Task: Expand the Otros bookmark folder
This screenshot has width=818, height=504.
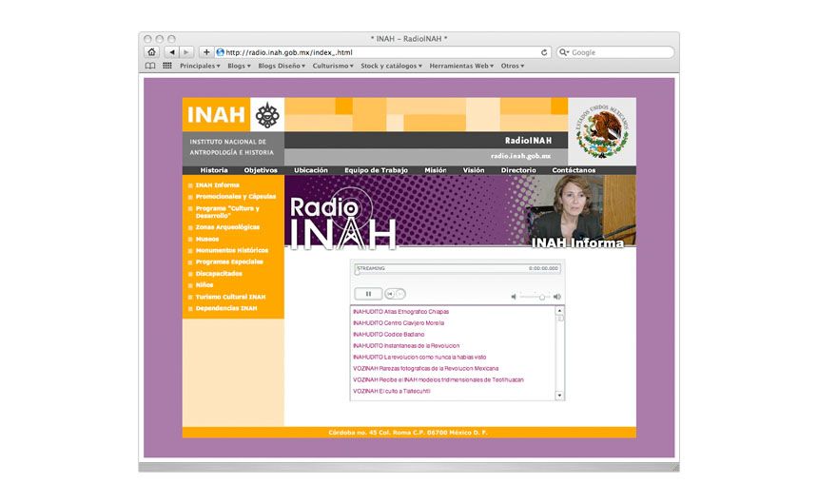Action: pyautogui.click(x=513, y=66)
